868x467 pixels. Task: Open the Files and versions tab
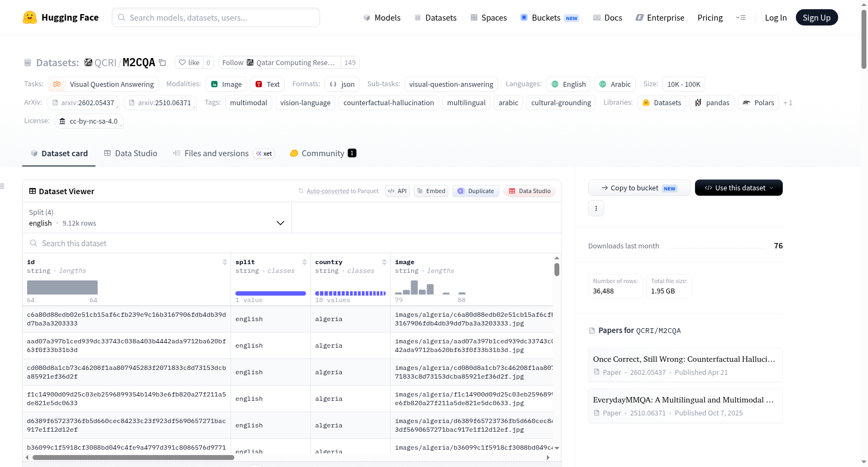coord(216,153)
